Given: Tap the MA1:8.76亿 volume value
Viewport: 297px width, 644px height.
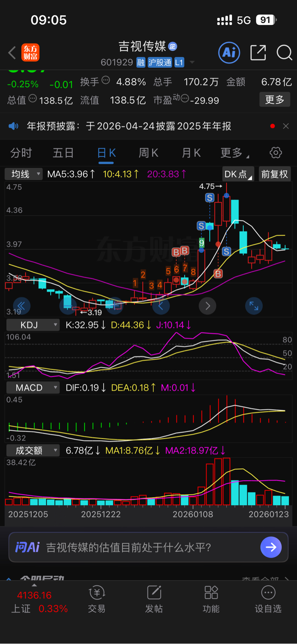Looking at the screenshot, I should (133, 450).
